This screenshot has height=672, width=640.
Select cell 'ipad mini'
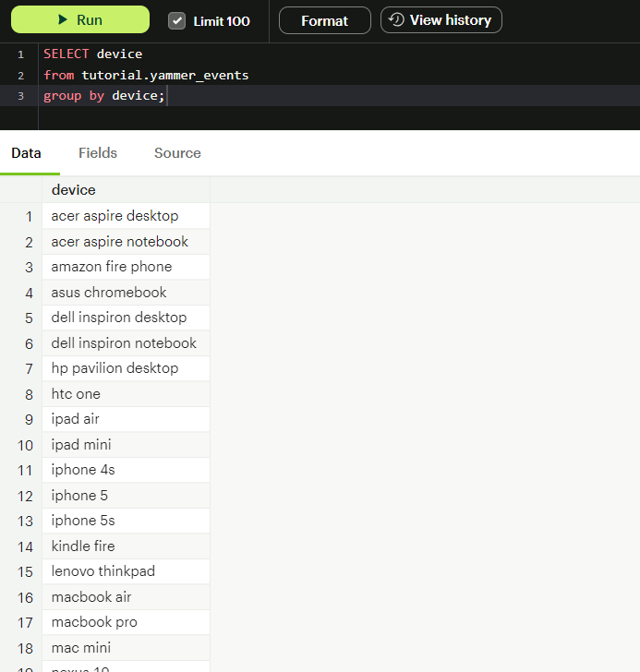(126, 445)
